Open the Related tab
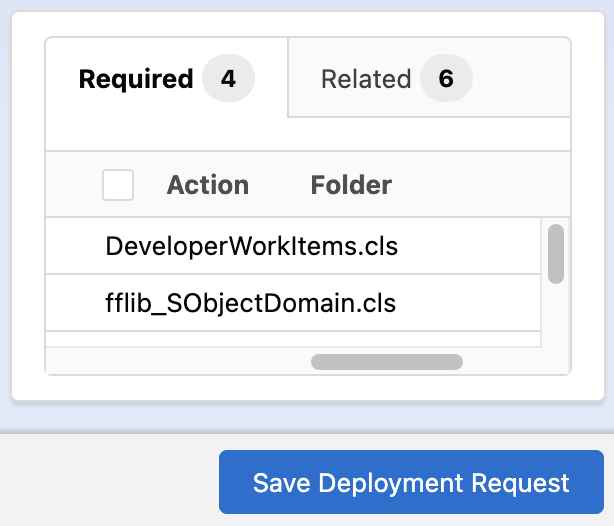 tap(429, 78)
